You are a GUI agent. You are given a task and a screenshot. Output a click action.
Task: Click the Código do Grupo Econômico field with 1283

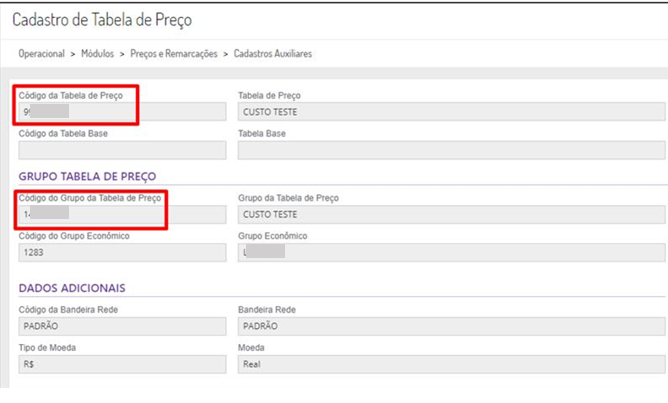[122, 252]
